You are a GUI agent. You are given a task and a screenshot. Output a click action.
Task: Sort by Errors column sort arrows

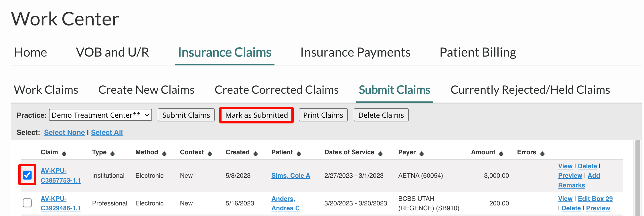[542, 154]
